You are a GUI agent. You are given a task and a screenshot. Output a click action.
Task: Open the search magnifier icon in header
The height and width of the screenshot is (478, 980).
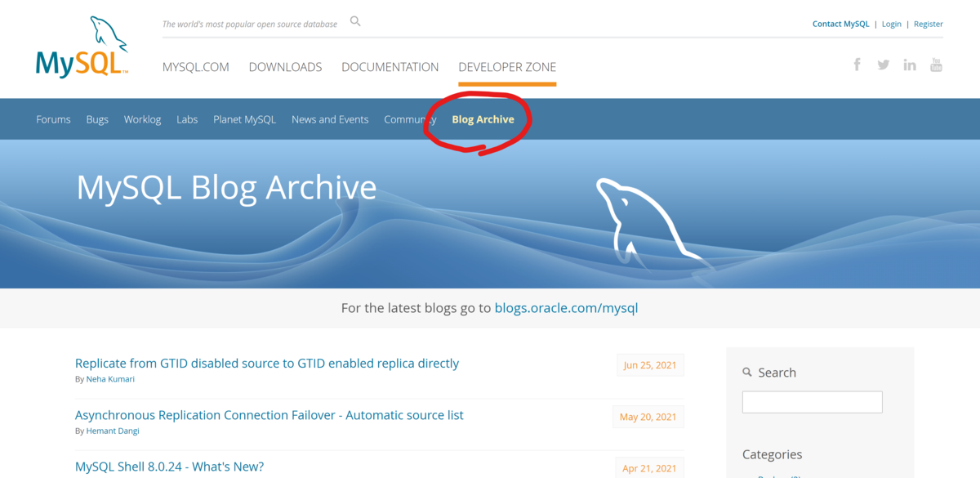click(355, 21)
